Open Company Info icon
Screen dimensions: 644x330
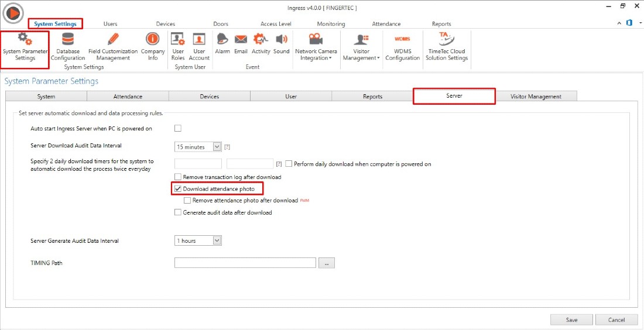coord(153,39)
